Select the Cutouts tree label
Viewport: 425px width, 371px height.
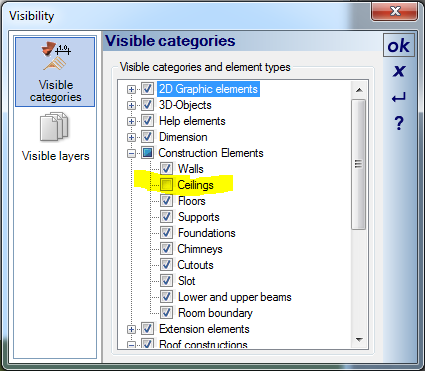195,265
